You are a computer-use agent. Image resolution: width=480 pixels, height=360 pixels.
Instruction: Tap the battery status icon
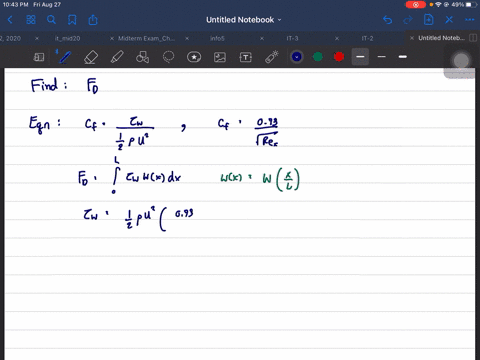(x=471, y=5)
